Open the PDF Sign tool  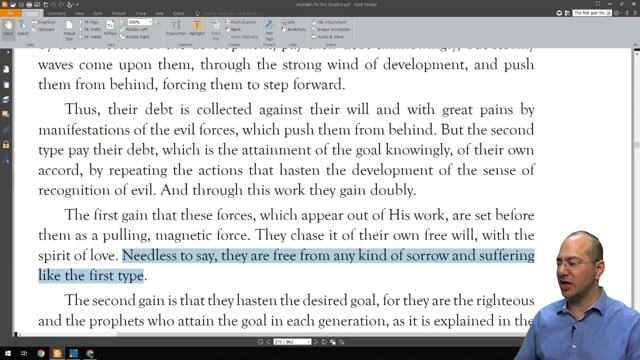[x=269, y=31]
